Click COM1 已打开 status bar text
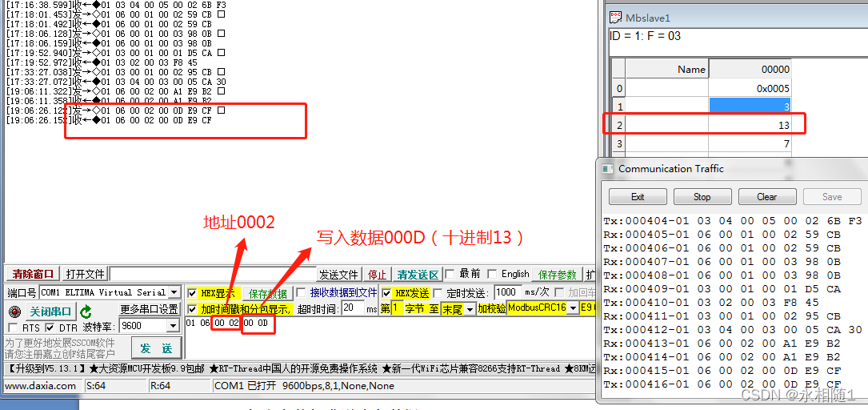868x410 pixels. tap(305, 386)
